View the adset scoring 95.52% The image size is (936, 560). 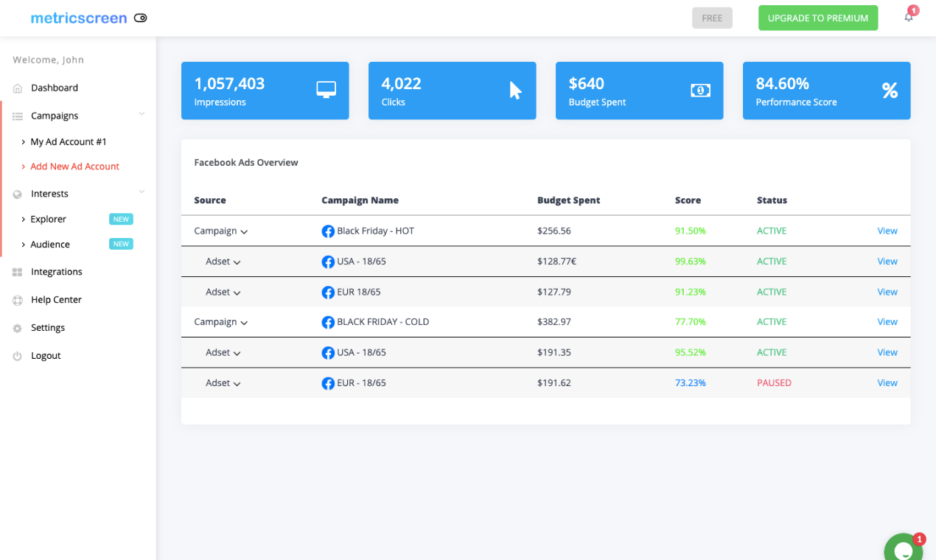pos(887,352)
